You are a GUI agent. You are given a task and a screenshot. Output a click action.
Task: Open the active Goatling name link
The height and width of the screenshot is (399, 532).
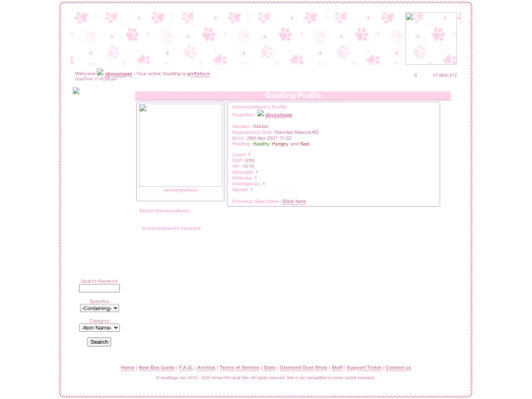point(198,74)
